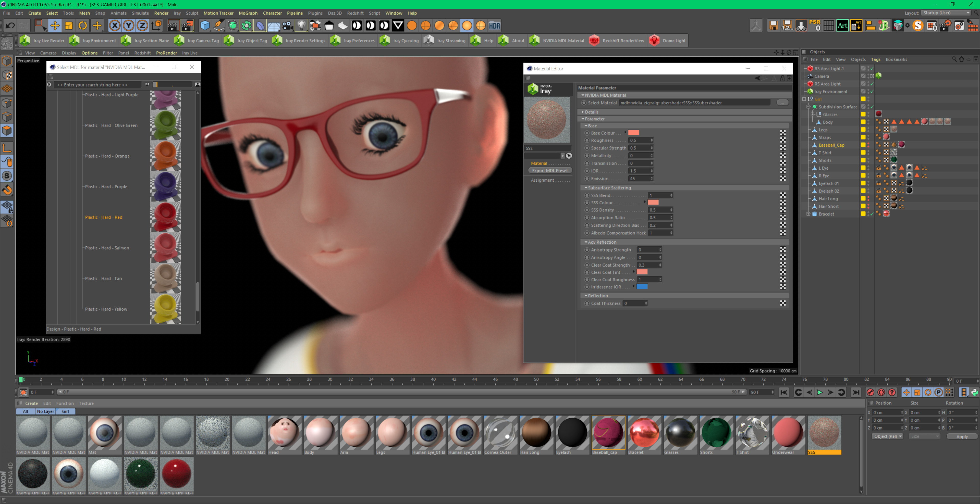
Task: Expand the Details section
Action: (583, 112)
